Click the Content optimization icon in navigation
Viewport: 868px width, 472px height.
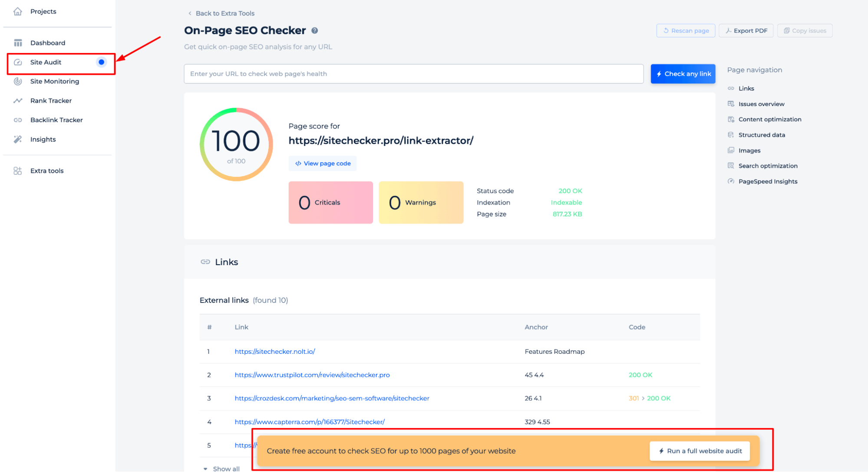coord(731,119)
